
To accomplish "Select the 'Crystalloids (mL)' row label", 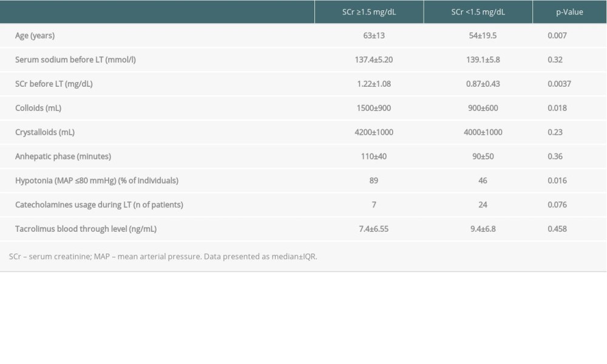I will tap(45, 132).
